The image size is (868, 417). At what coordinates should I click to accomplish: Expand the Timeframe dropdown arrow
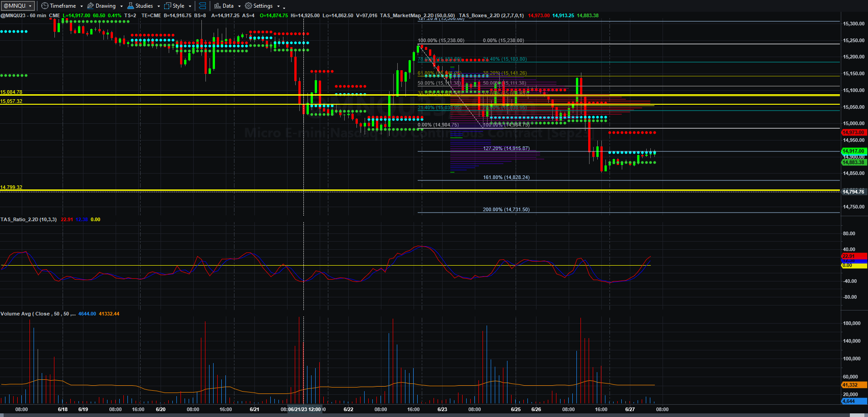pyautogui.click(x=82, y=6)
